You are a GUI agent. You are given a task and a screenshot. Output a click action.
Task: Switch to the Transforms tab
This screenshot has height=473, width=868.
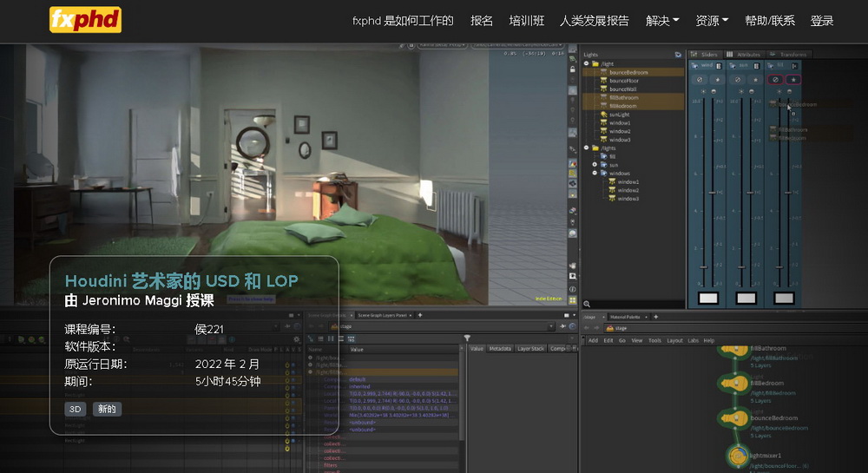pyautogui.click(x=788, y=54)
